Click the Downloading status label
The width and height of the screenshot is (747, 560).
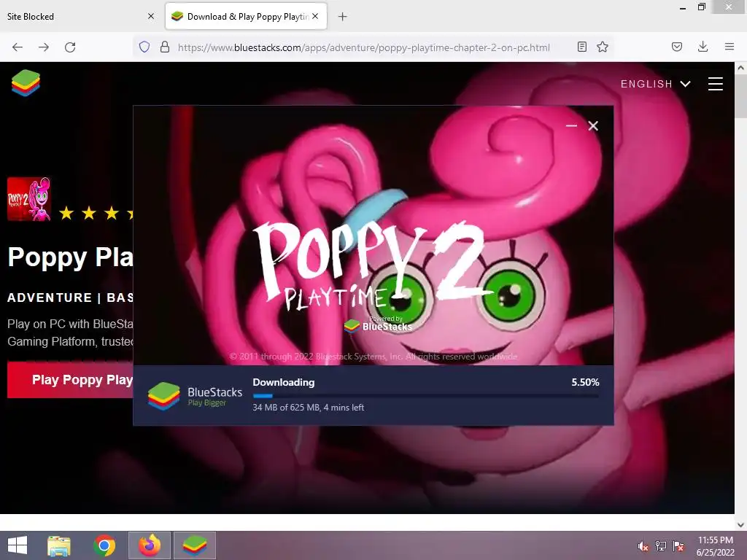pos(284,382)
